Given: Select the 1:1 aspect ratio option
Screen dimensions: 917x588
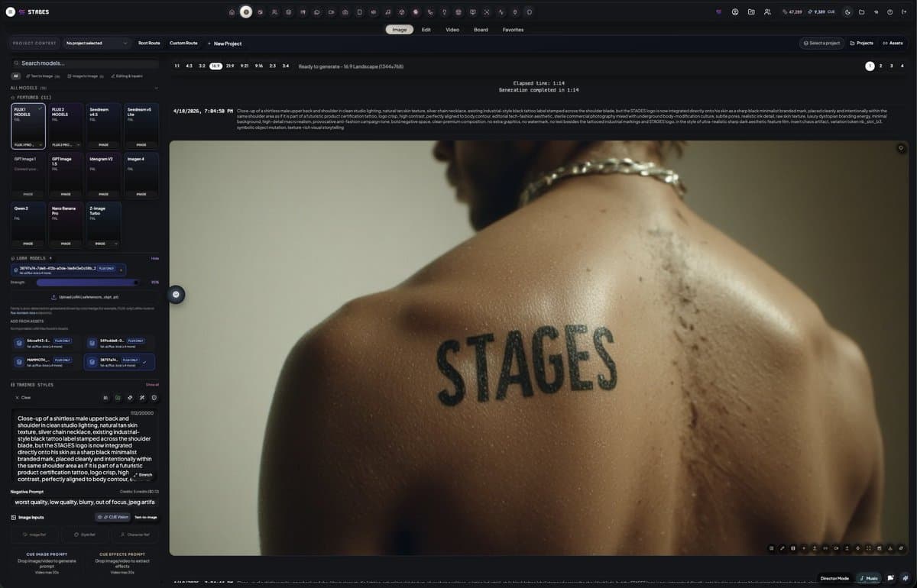Looking at the screenshot, I should click(177, 66).
